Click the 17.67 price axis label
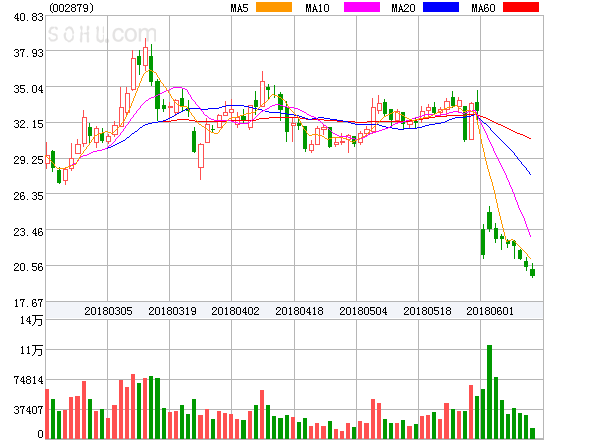Screen dimensions: 600x440 click(x=28, y=303)
